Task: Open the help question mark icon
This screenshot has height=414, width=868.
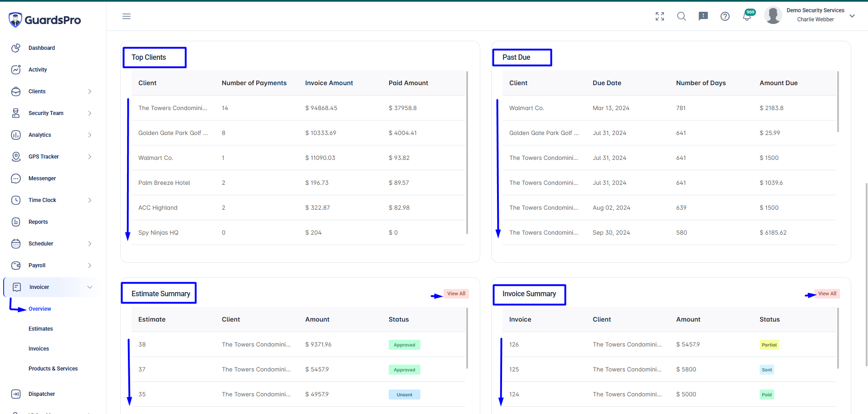Action: [725, 16]
